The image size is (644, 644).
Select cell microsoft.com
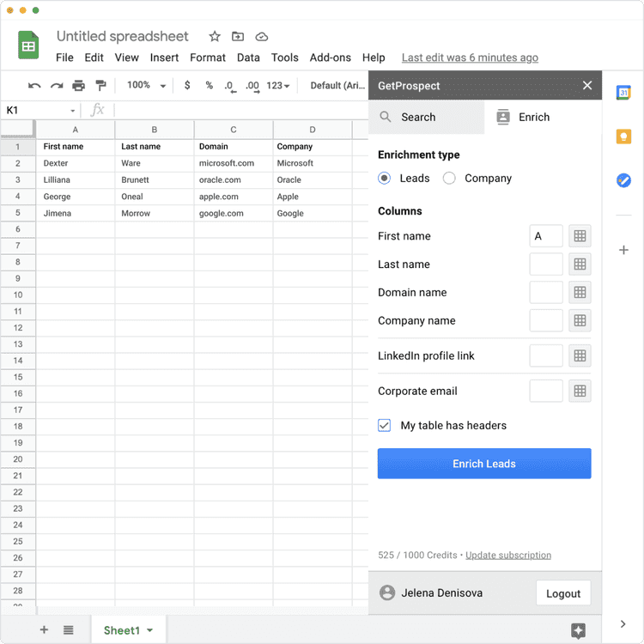coord(234,163)
